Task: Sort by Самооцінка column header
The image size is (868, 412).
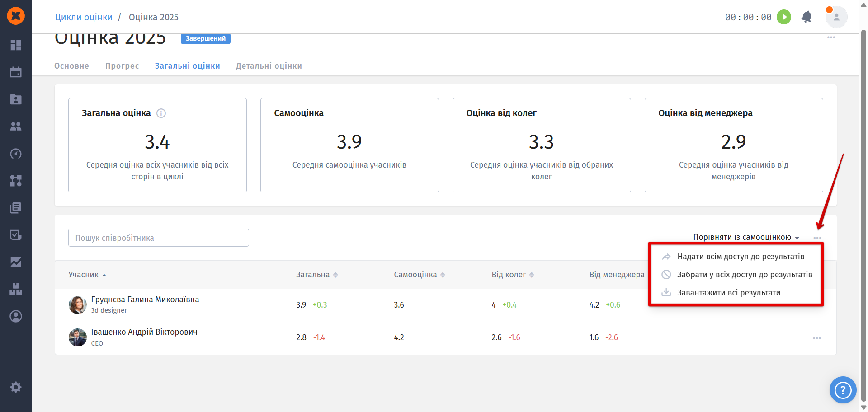Action: pyautogui.click(x=420, y=275)
